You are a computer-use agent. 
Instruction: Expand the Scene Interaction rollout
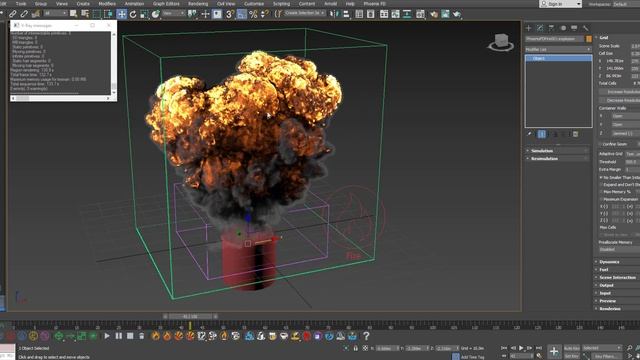pos(617,277)
